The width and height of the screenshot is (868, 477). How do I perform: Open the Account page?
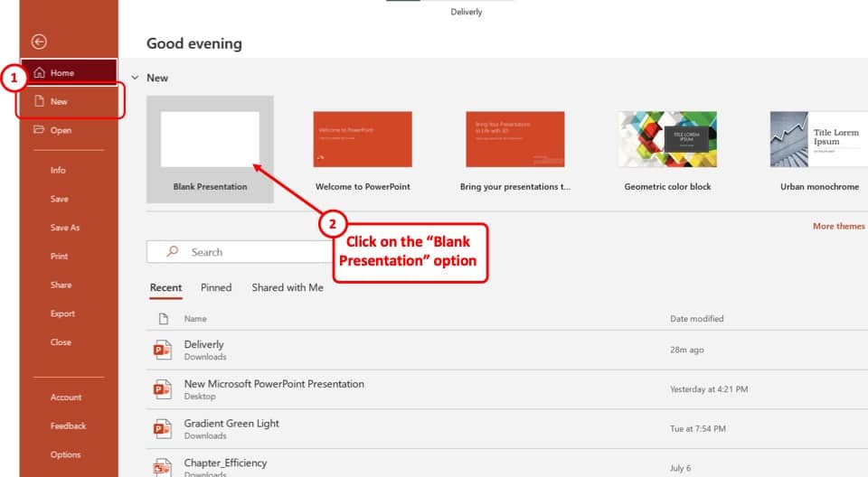click(66, 397)
